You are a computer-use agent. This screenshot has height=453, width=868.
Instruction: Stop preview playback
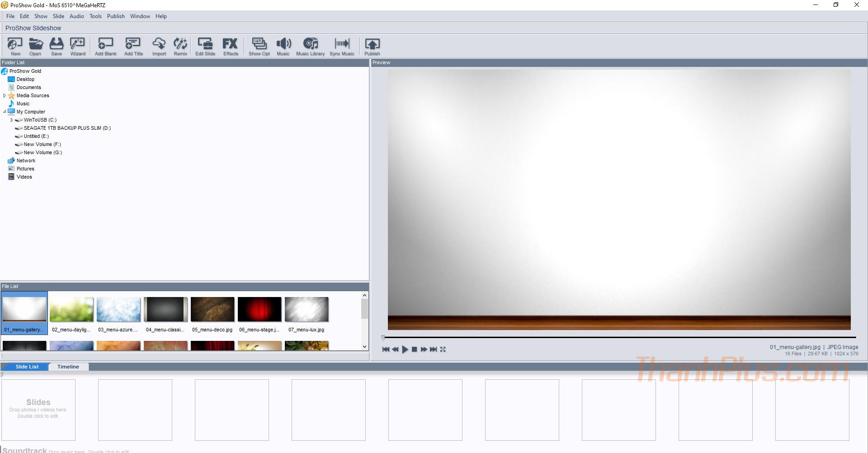point(414,349)
